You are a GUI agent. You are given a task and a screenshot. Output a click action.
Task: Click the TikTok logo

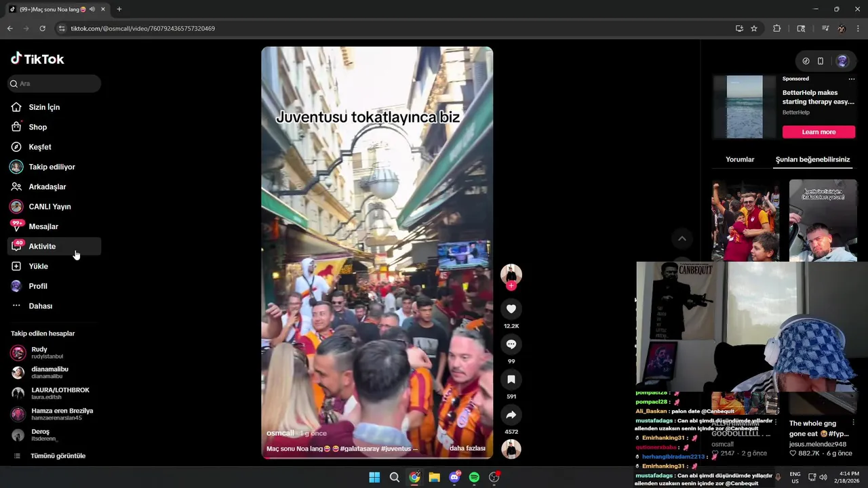pos(37,59)
